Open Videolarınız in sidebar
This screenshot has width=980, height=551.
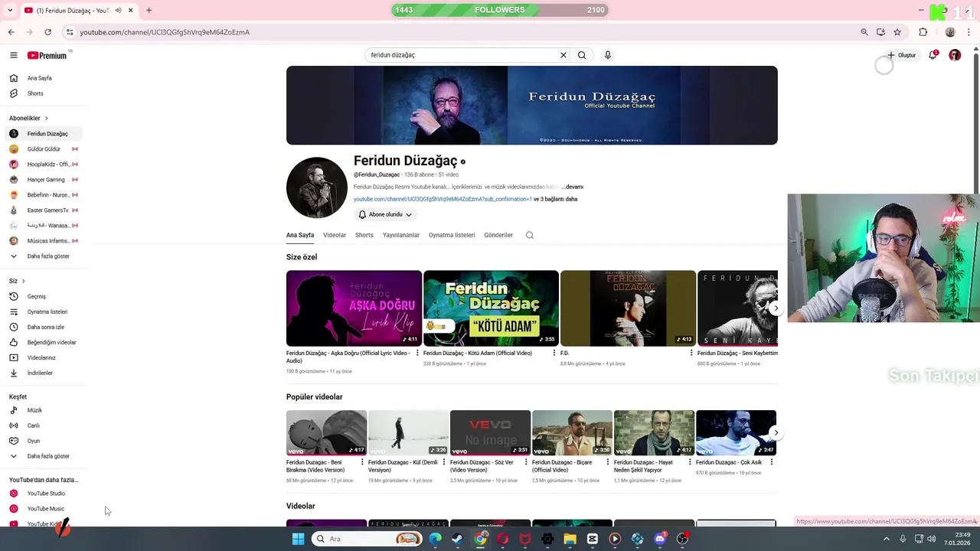click(43, 357)
